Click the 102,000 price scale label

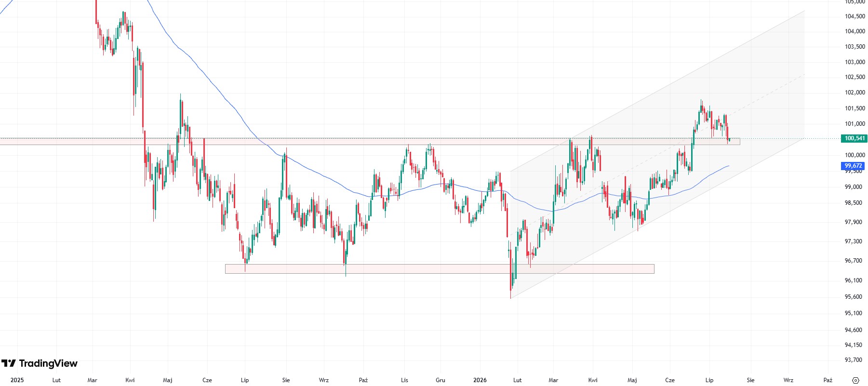[x=855, y=93]
